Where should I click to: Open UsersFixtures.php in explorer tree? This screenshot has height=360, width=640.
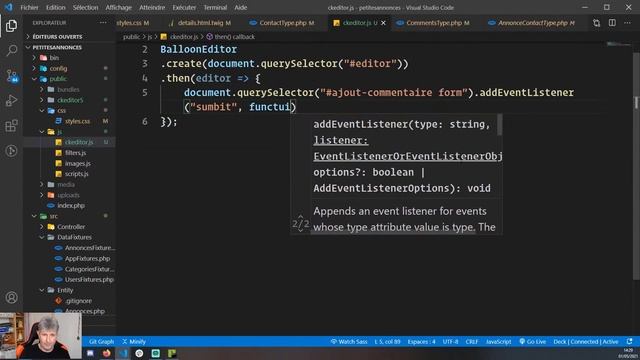pos(89,280)
